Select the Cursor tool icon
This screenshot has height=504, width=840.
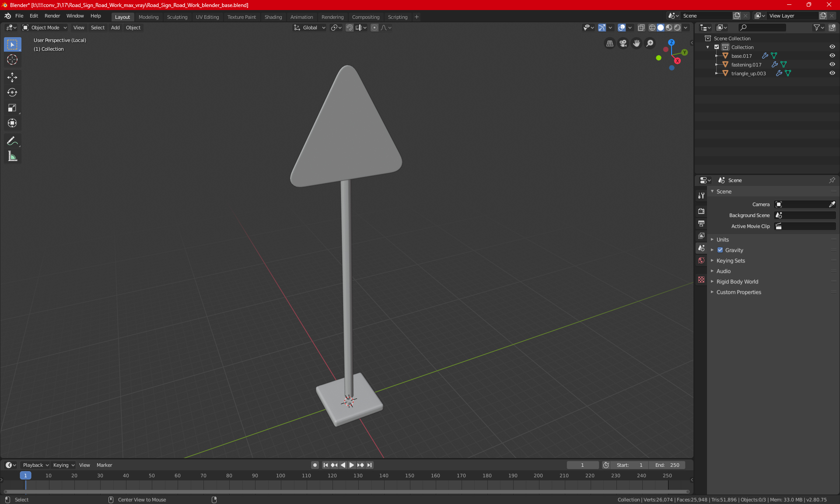[x=12, y=59]
